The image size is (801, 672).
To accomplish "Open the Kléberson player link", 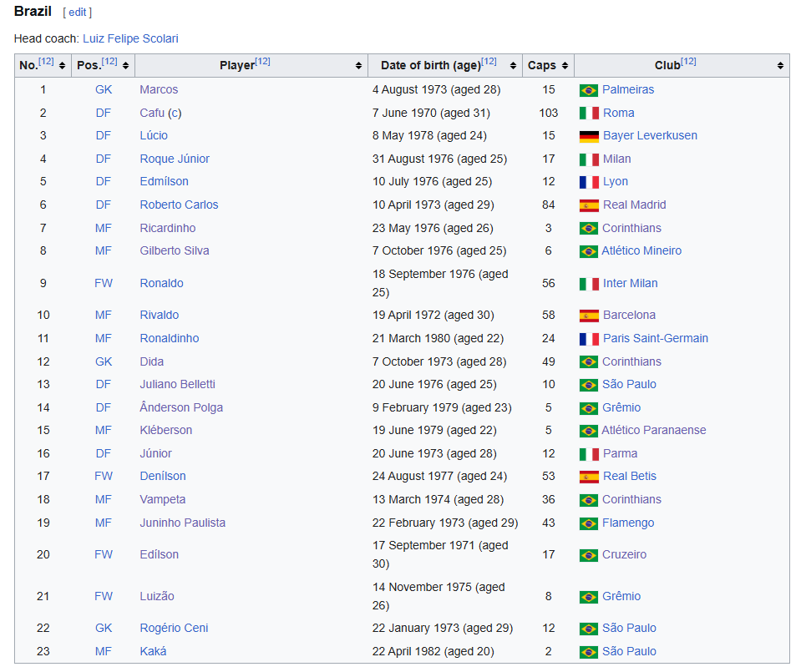I will [166, 431].
